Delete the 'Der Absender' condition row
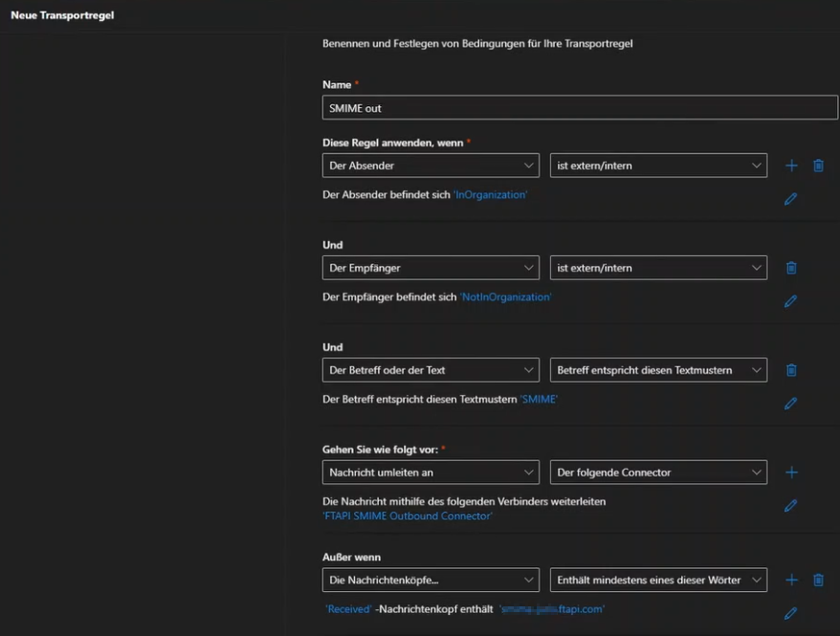 [x=818, y=165]
